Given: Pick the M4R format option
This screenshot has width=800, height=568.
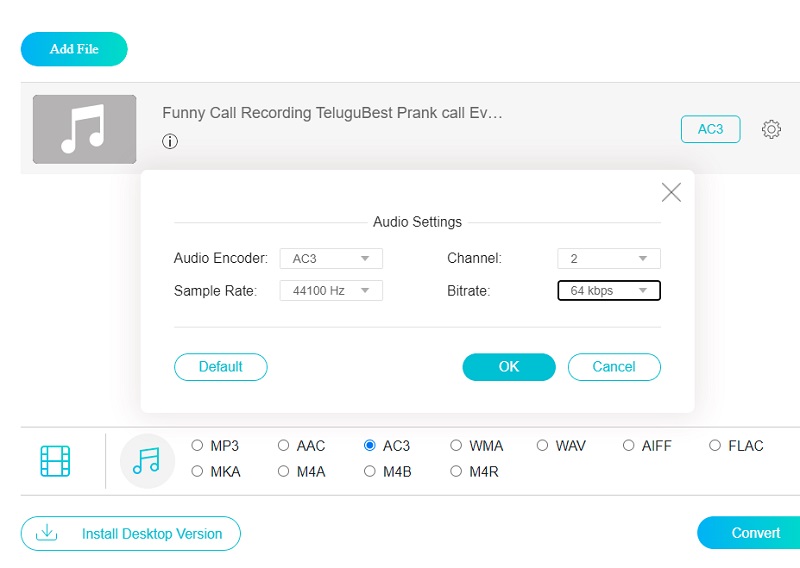Looking at the screenshot, I should tap(457, 471).
